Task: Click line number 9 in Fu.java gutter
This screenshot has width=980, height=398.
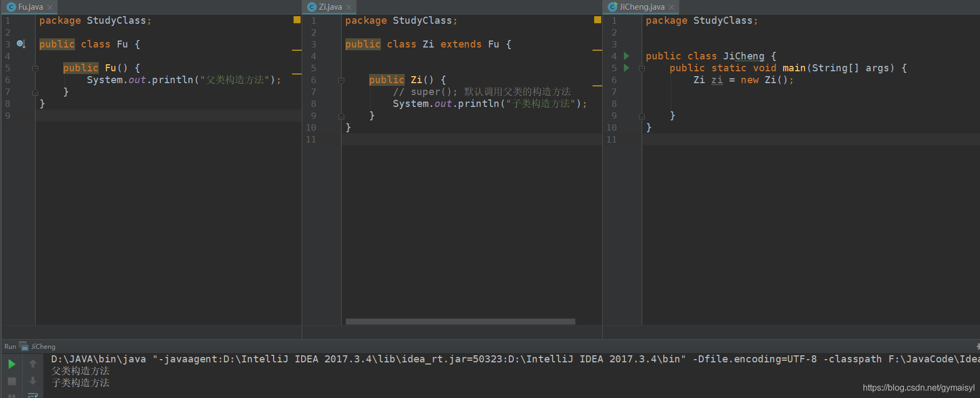Action: (x=8, y=116)
